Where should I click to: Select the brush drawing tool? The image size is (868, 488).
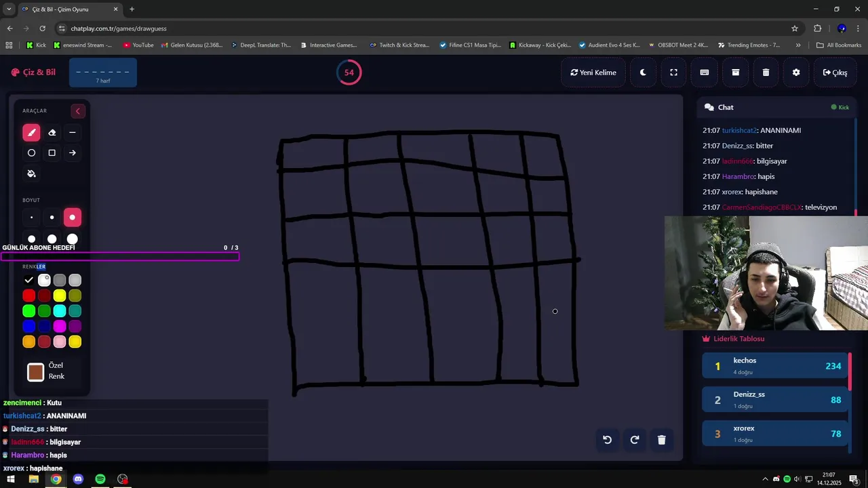pyautogui.click(x=31, y=133)
